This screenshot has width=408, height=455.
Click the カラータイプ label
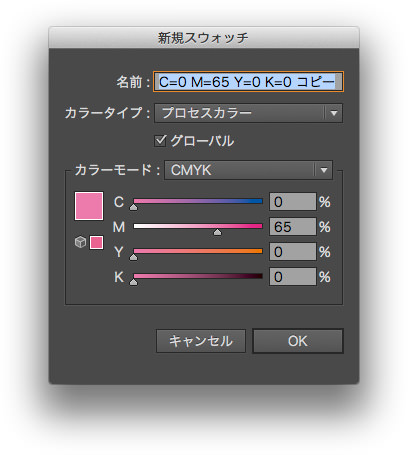tap(107, 113)
